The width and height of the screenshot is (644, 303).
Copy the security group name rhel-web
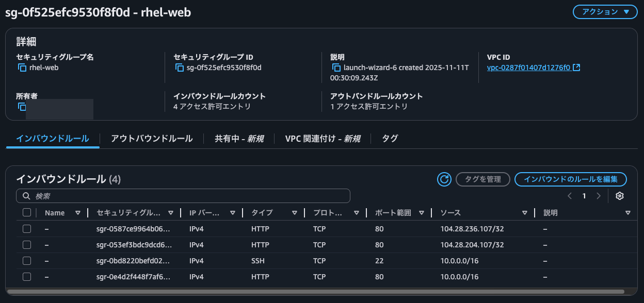pyautogui.click(x=22, y=68)
